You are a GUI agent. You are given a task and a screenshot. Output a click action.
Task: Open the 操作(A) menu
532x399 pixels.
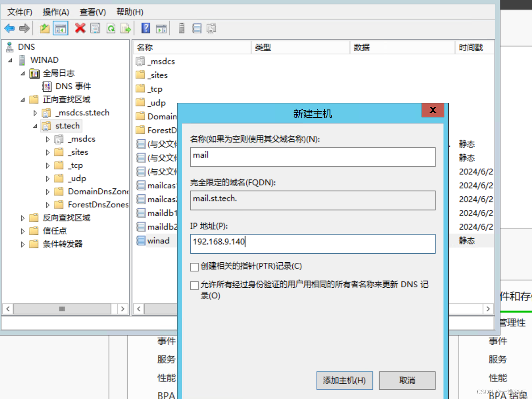click(x=56, y=12)
